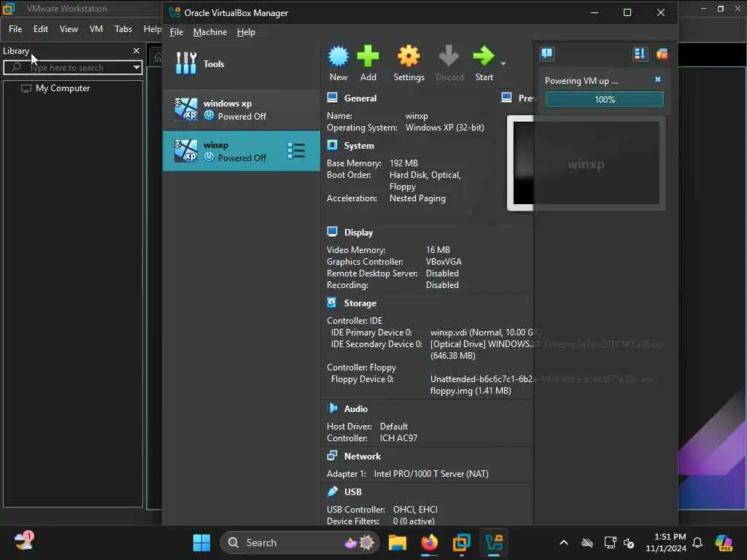Viewport: 747px width, 560px height.
Task: Open the notification bell in taskbar
Action: (697, 542)
